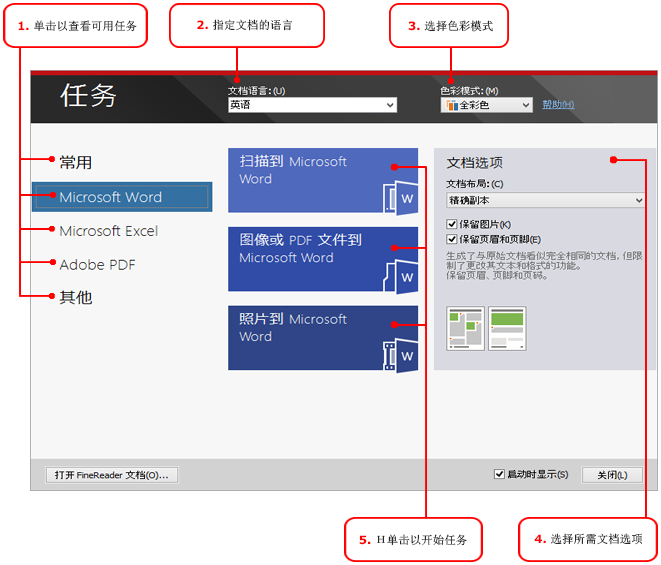Switch to Adobe PDF tasks

point(97,265)
